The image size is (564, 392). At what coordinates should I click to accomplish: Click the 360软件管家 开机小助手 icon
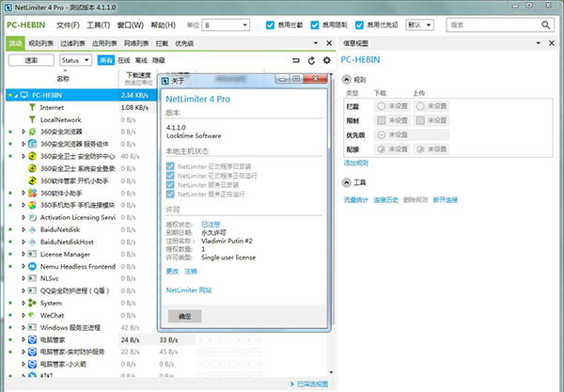tap(32, 180)
